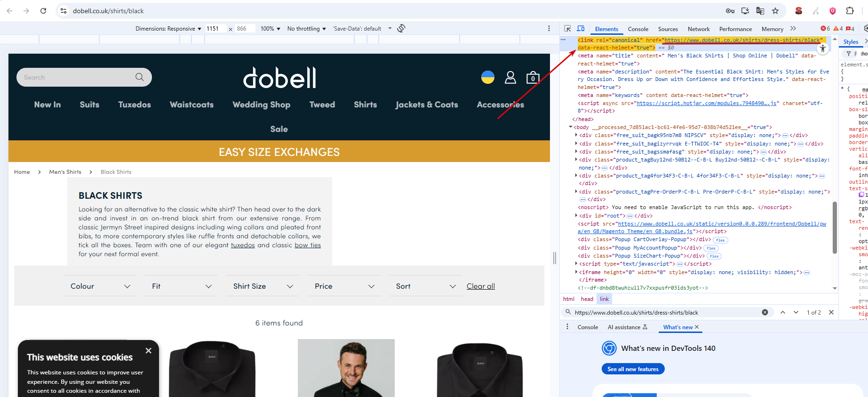This screenshot has width=868, height=397.
Task: Expand the Shirt Size filter dropdown
Action: click(263, 286)
